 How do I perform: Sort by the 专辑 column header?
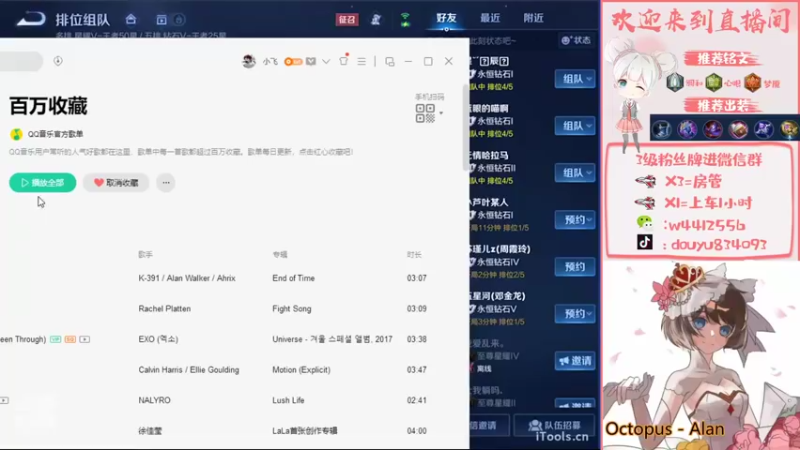coord(280,255)
